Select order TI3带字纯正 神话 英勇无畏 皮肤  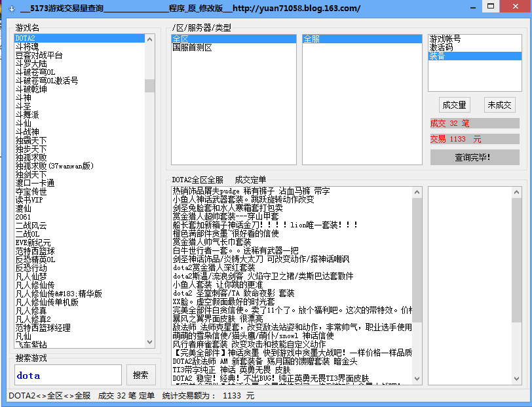[292, 370]
